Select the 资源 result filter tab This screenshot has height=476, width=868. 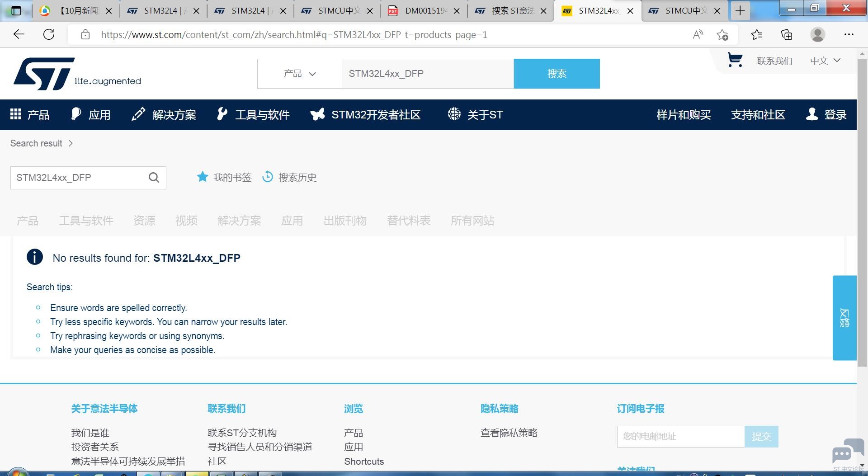(x=144, y=221)
